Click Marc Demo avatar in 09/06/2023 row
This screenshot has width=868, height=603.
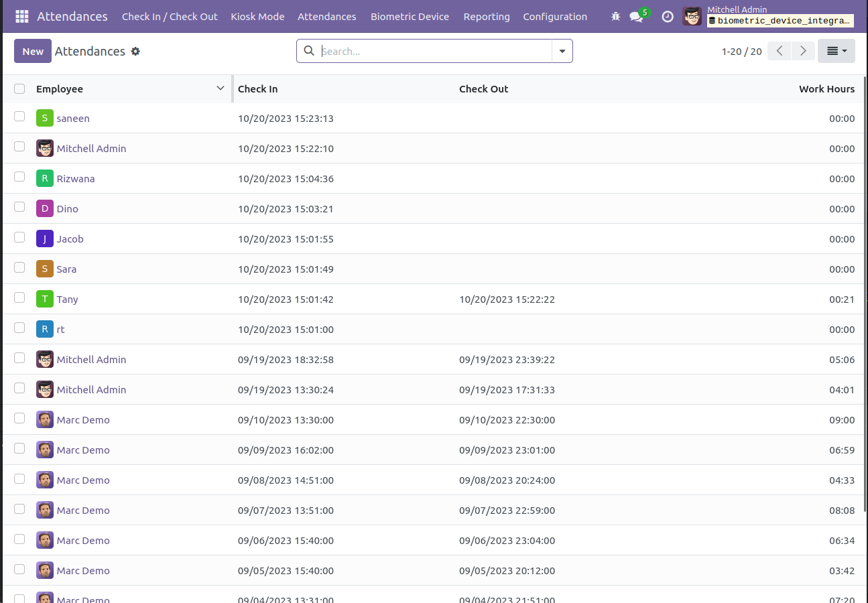click(x=45, y=541)
